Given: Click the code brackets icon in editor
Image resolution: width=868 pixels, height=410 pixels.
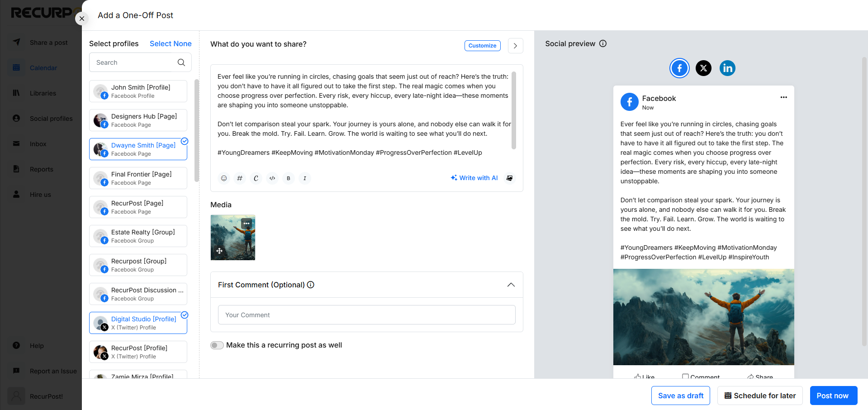Looking at the screenshot, I should [x=272, y=178].
